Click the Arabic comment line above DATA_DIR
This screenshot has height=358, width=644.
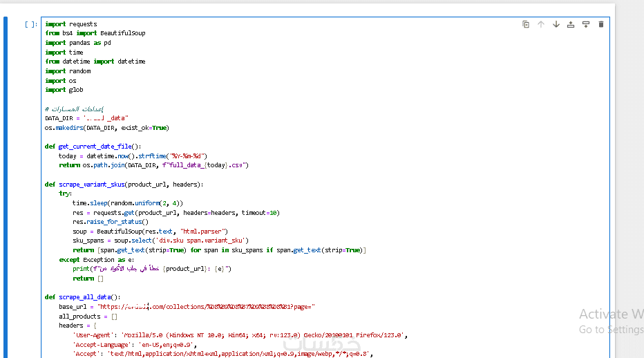click(75, 109)
